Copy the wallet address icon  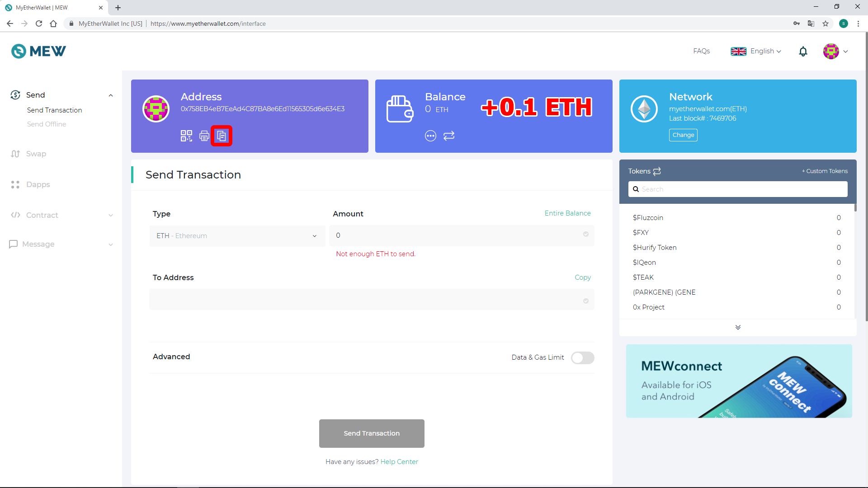click(x=222, y=136)
